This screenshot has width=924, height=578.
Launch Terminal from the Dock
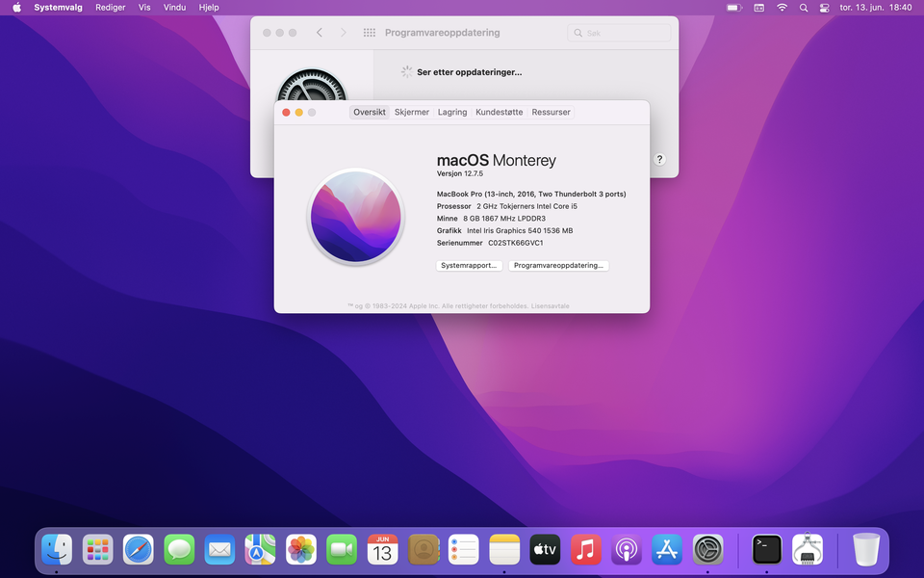[x=767, y=550]
